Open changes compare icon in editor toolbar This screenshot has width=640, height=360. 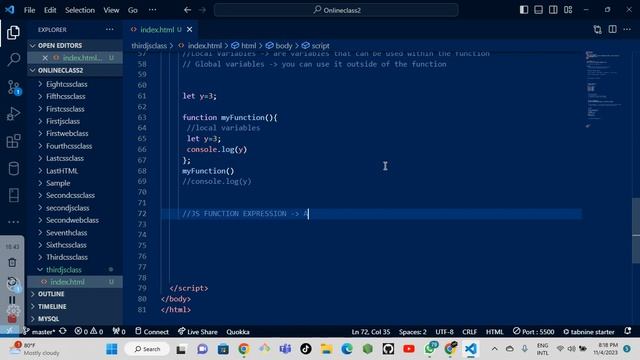pyautogui.click(x=598, y=29)
